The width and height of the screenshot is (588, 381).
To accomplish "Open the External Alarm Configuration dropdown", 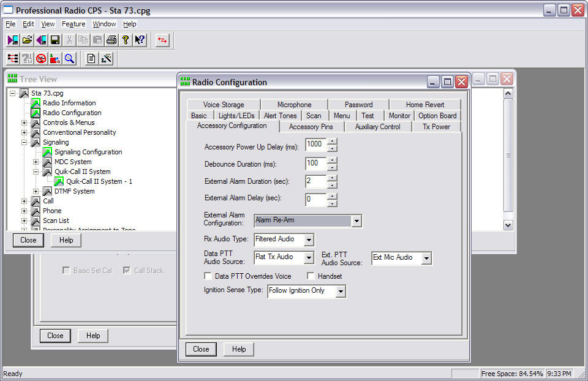I will (x=356, y=221).
